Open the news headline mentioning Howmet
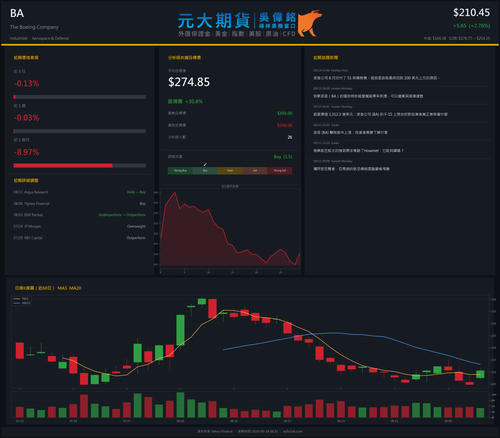 click(358, 151)
